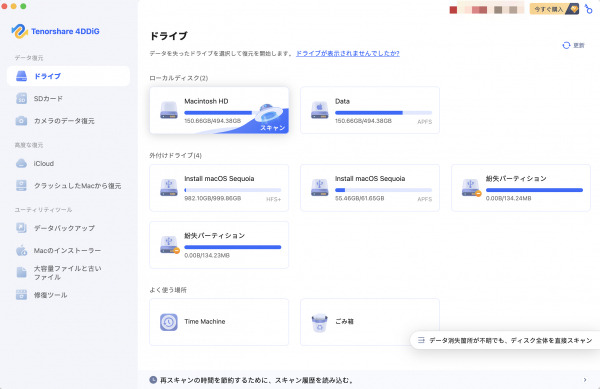Click the list icon on the floating scan tip
This screenshot has width=600, height=389.
(x=421, y=340)
